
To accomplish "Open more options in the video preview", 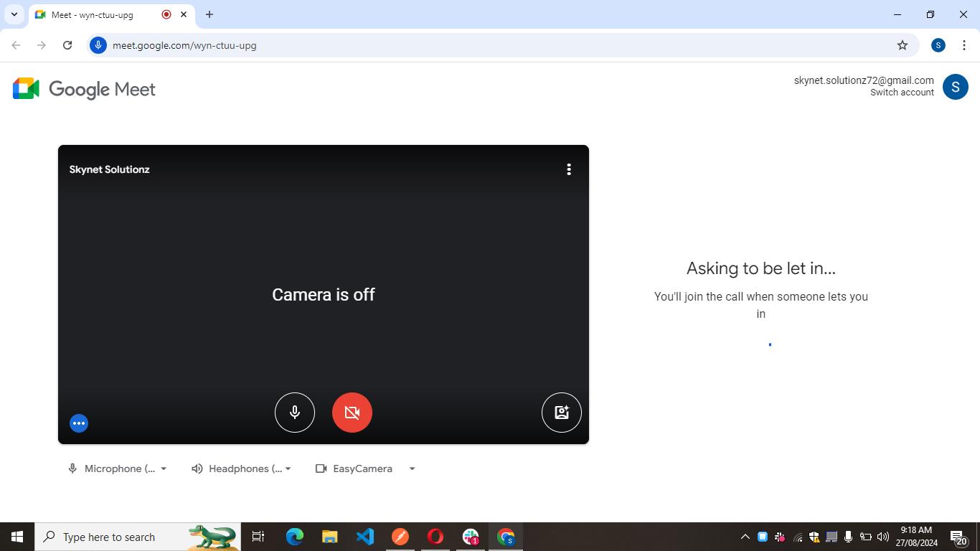I will [x=569, y=169].
